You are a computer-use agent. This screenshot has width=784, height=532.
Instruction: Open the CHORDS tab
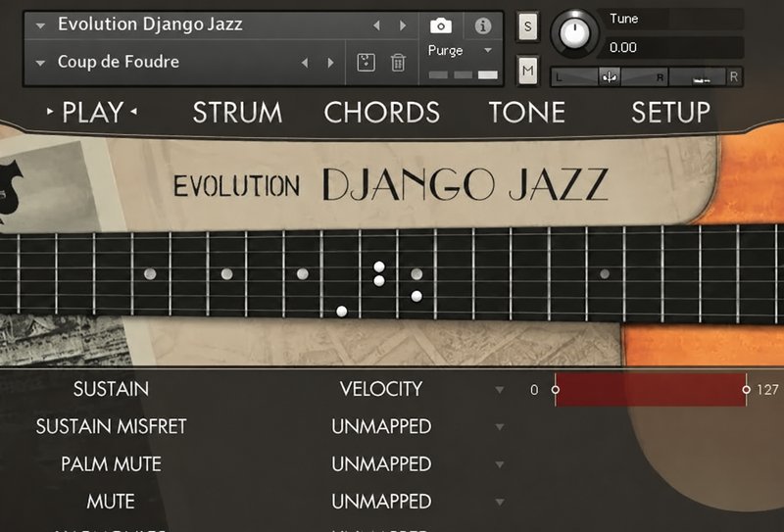pyautogui.click(x=381, y=112)
